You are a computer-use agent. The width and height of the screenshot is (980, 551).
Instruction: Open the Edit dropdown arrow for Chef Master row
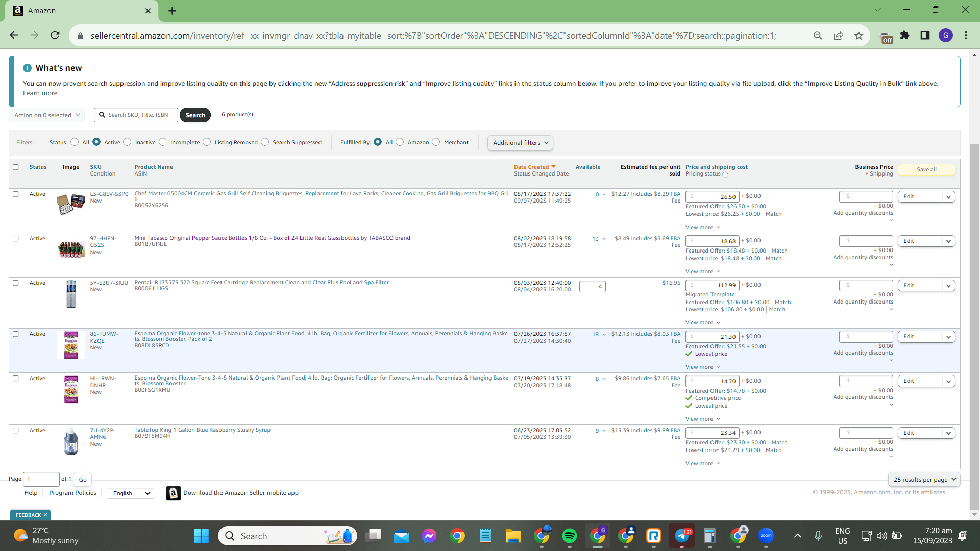point(949,197)
